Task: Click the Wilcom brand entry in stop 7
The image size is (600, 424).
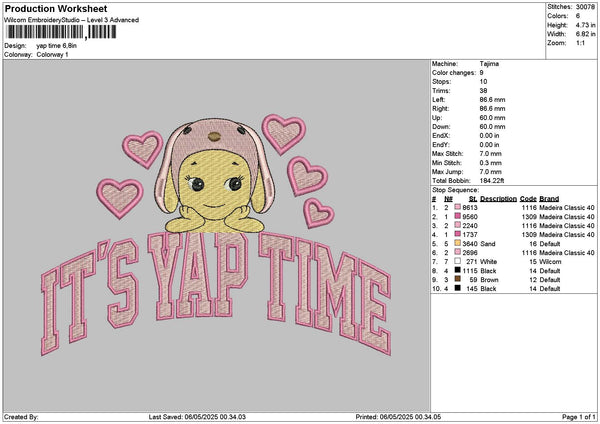Action: tap(550, 261)
